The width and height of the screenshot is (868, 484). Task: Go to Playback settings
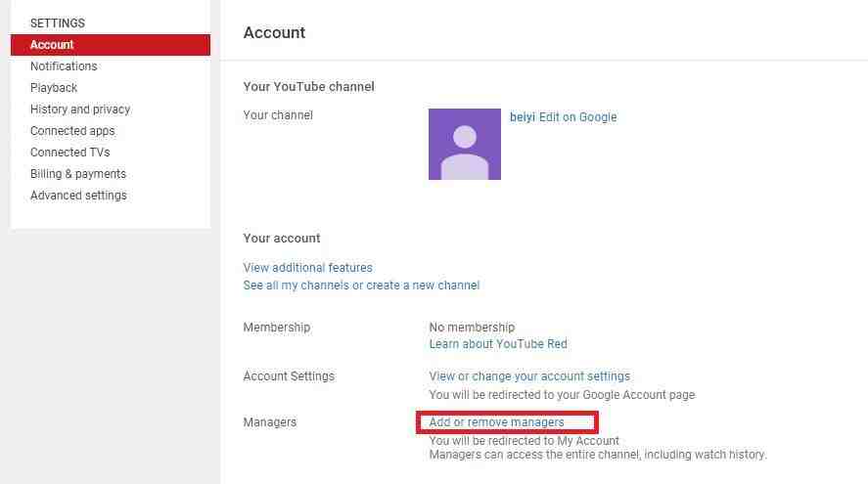54,88
